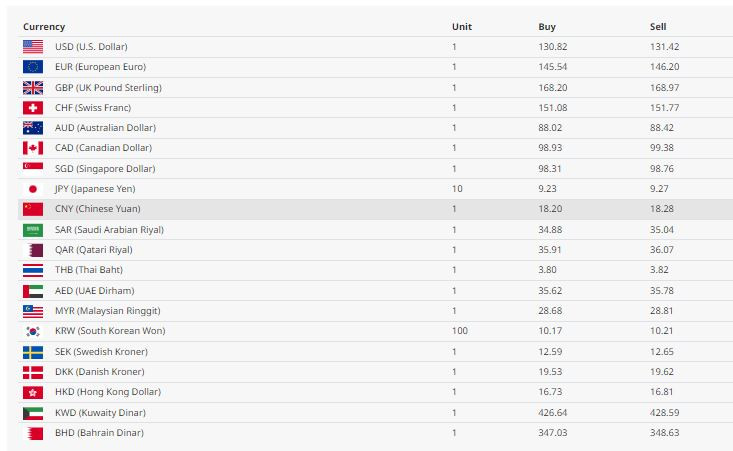Click the Swiss flag icon
The width and height of the screenshot is (733, 451).
coord(33,107)
